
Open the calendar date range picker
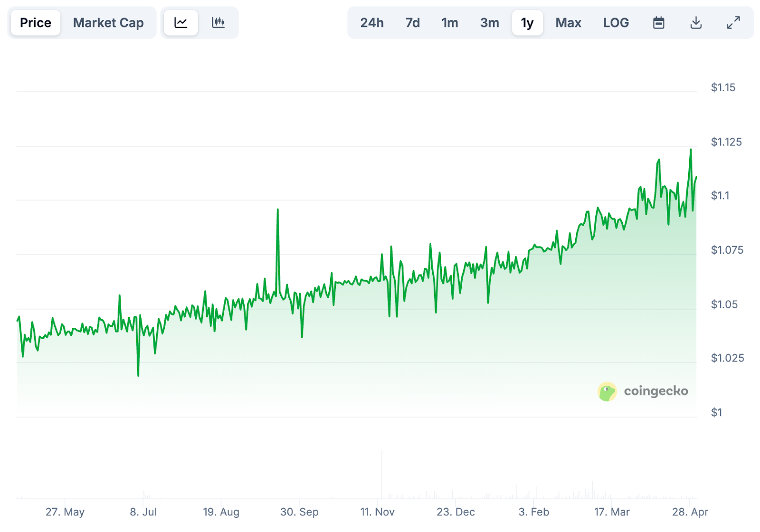pyautogui.click(x=658, y=23)
